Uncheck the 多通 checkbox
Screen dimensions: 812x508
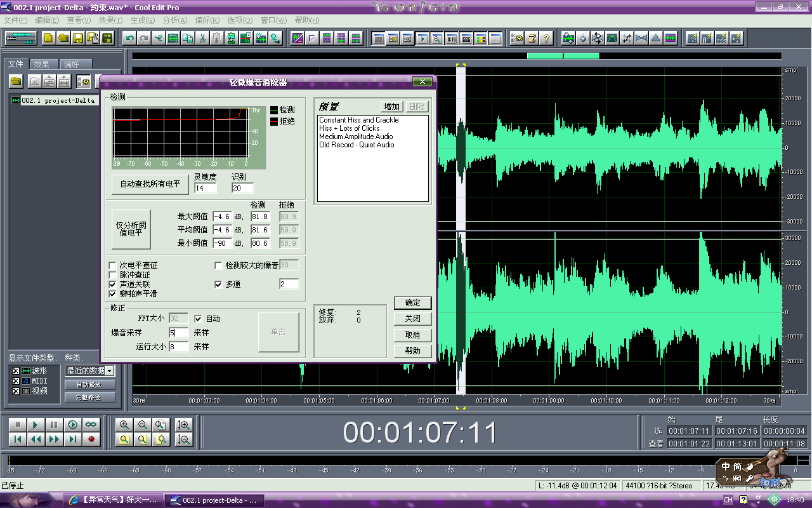coord(219,284)
